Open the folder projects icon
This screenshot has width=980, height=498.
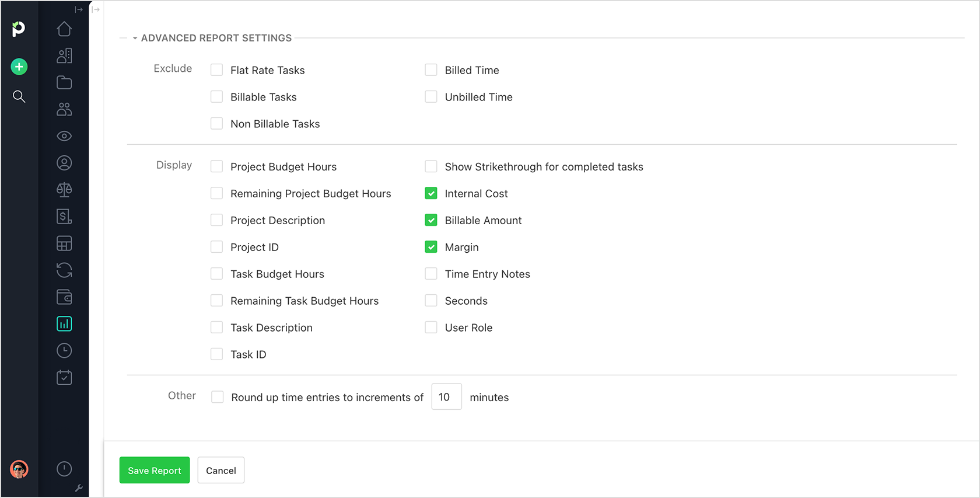pyautogui.click(x=64, y=82)
